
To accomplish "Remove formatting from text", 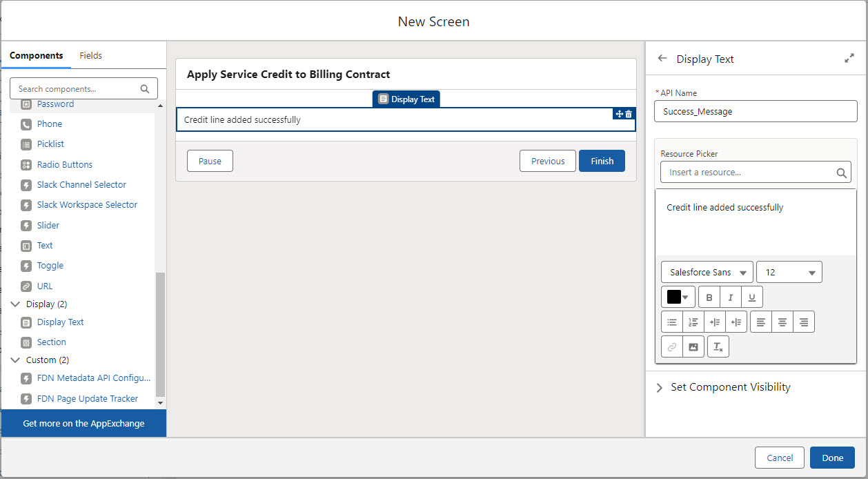I will [718, 347].
